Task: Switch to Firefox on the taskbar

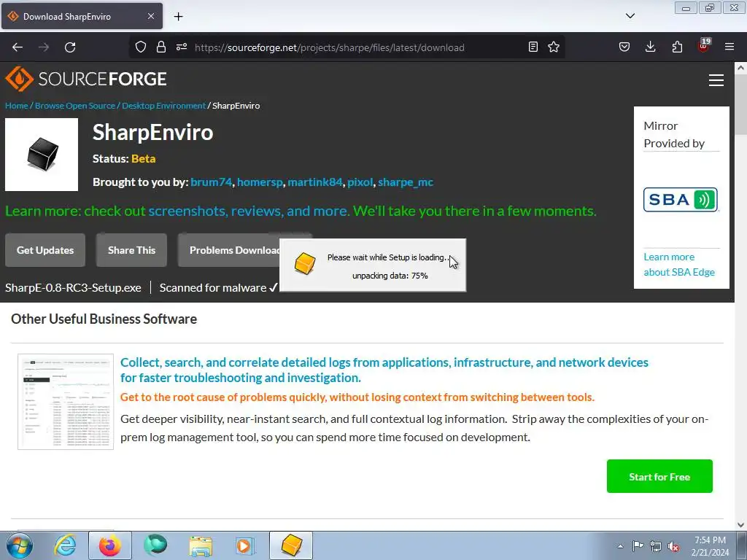Action: (110, 545)
